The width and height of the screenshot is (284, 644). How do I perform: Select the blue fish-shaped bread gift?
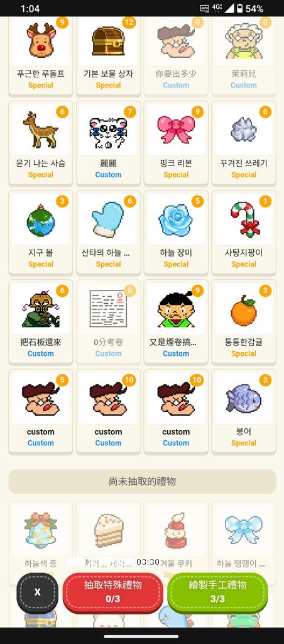pyautogui.click(x=244, y=398)
